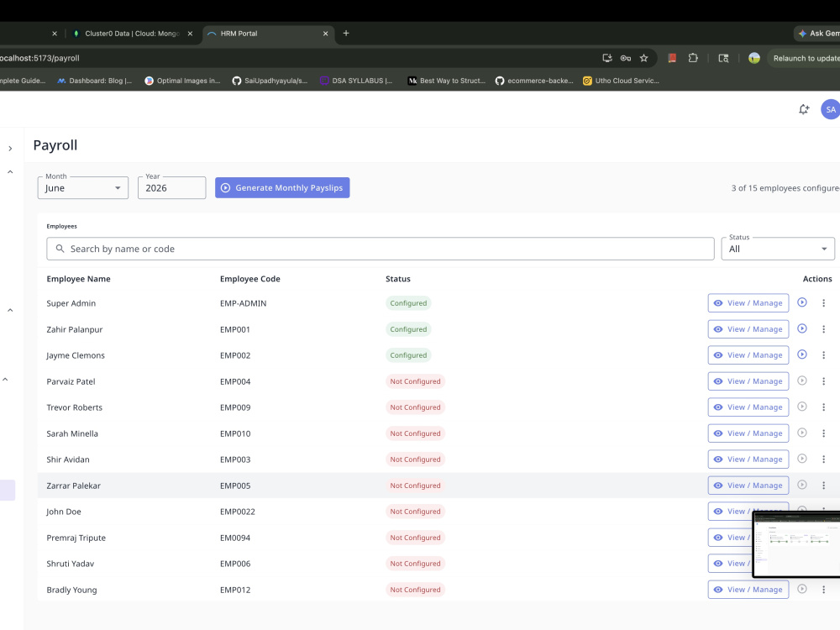Image resolution: width=840 pixels, height=630 pixels.
Task: Open more options for Shir Avidan
Action: [x=823, y=459]
